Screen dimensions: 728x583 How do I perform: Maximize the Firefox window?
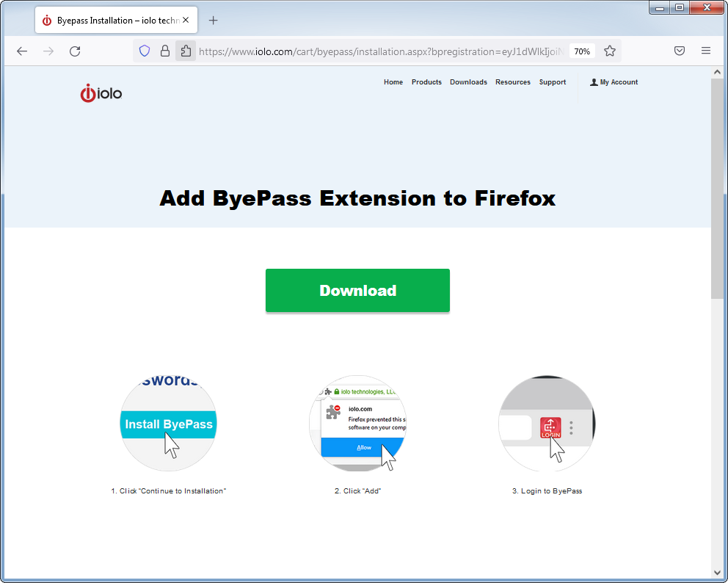680,7
